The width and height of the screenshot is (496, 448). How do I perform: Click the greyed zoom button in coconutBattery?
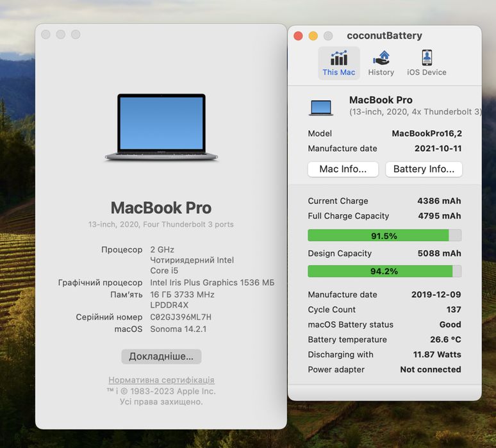click(x=328, y=36)
